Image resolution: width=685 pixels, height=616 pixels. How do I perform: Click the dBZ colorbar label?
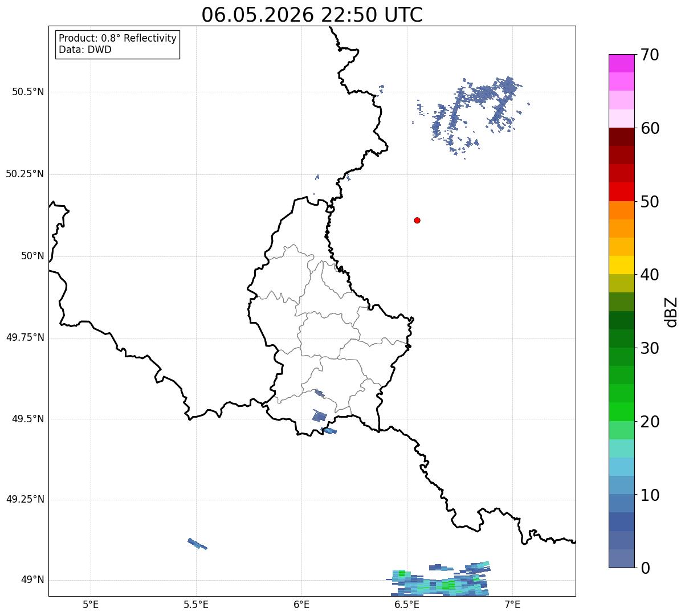(x=671, y=311)
